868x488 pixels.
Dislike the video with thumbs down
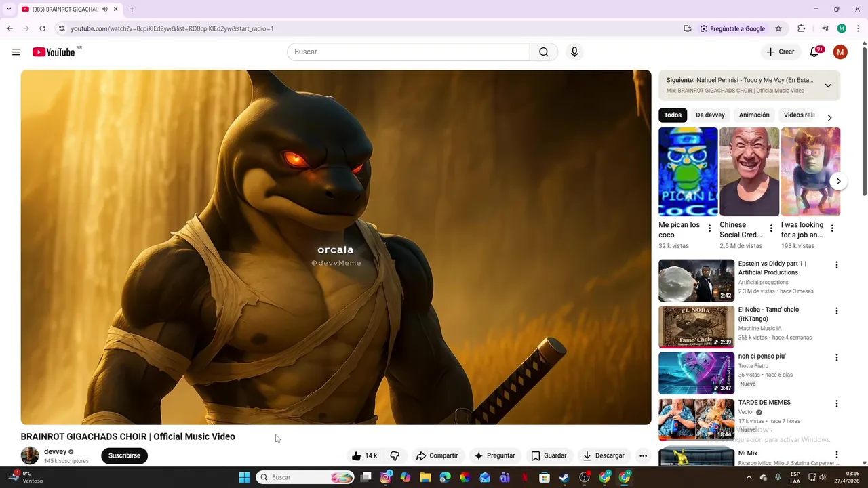395,456
